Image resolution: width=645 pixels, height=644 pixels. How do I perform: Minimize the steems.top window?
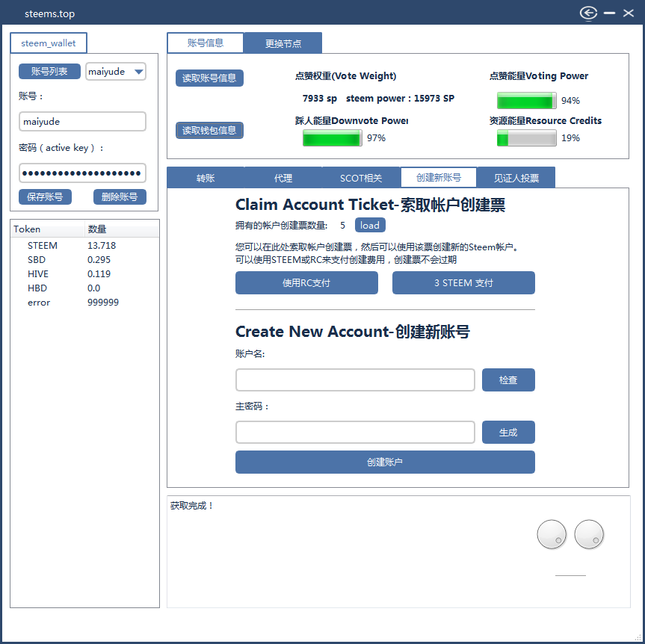(x=609, y=13)
